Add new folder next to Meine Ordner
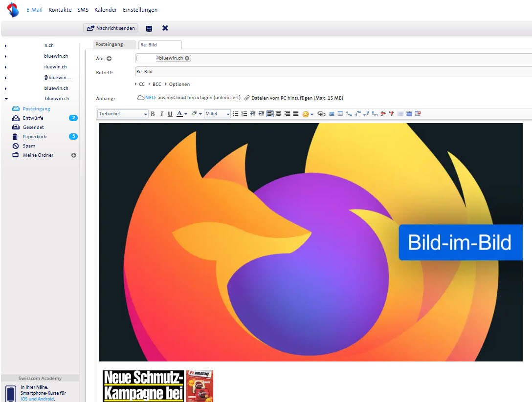This screenshot has height=402, width=532. coord(74,155)
